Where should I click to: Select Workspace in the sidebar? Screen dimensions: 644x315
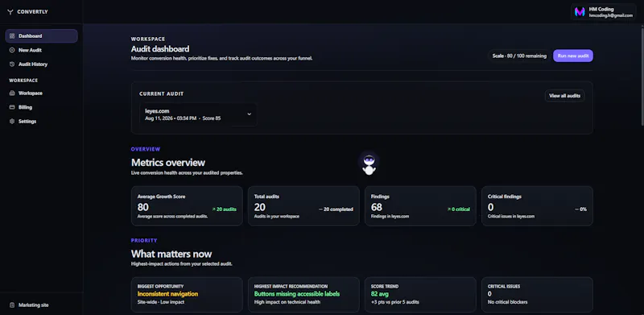(42, 93)
